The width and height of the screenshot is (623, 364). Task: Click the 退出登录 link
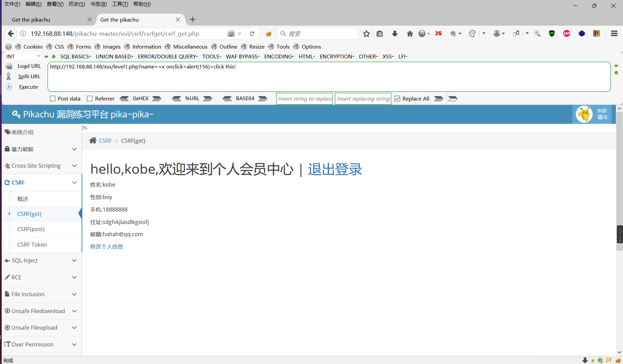[335, 169]
